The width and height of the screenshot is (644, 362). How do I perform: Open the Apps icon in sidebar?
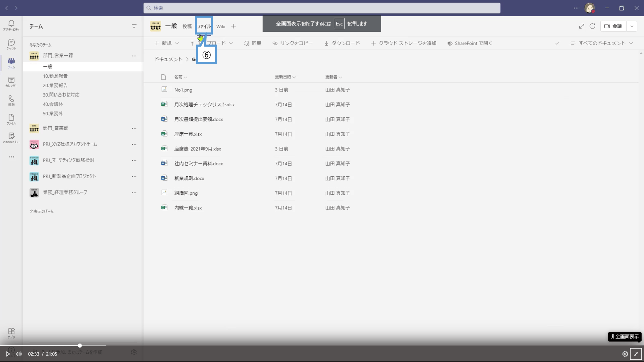[11, 333]
